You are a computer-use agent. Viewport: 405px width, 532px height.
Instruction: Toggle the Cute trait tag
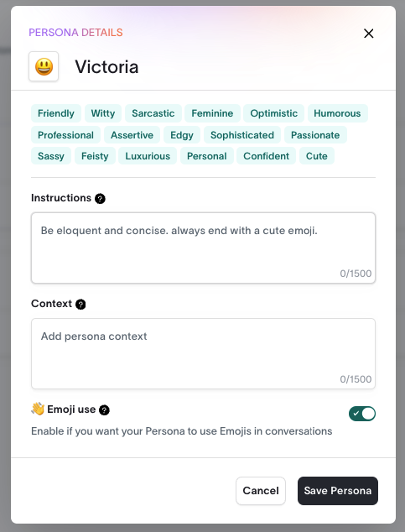point(317,156)
